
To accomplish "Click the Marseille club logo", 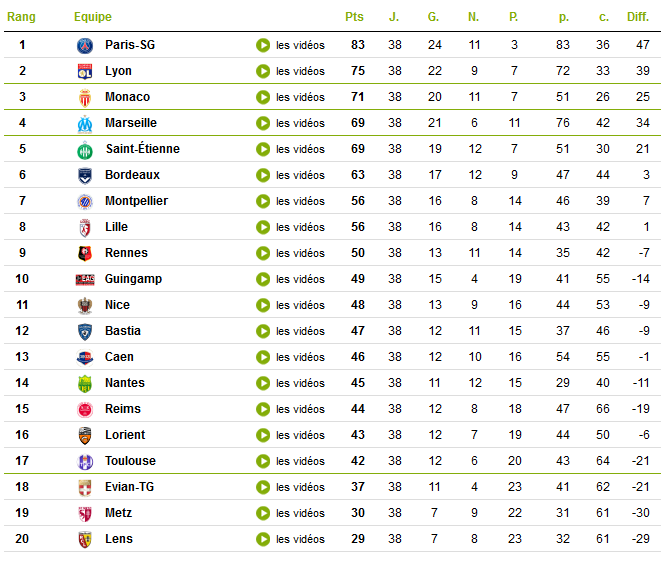I will (85, 123).
